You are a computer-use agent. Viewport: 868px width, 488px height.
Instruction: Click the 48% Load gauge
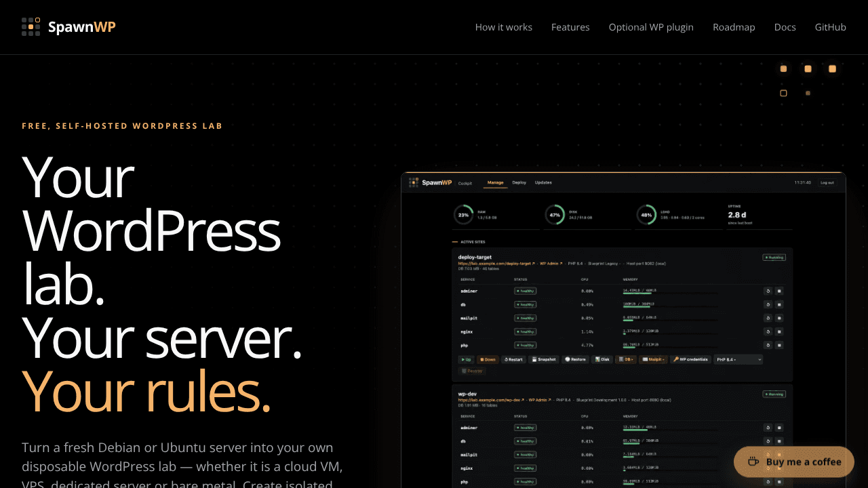[646, 215]
